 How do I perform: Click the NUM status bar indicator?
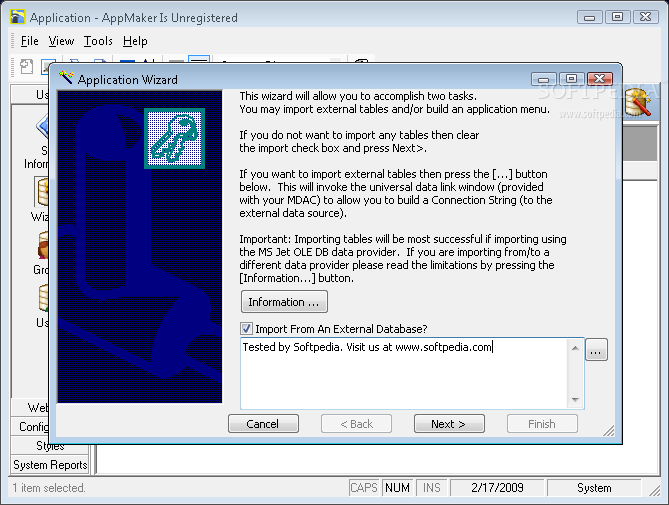tap(397, 488)
